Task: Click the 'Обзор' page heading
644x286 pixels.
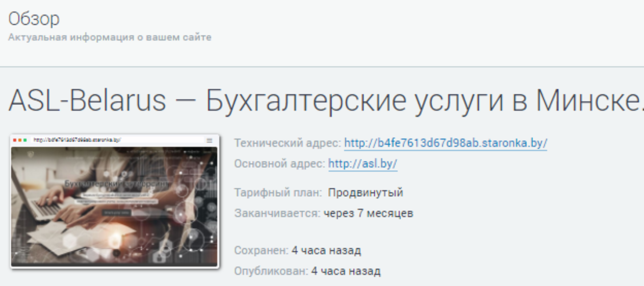Action: coord(34,19)
